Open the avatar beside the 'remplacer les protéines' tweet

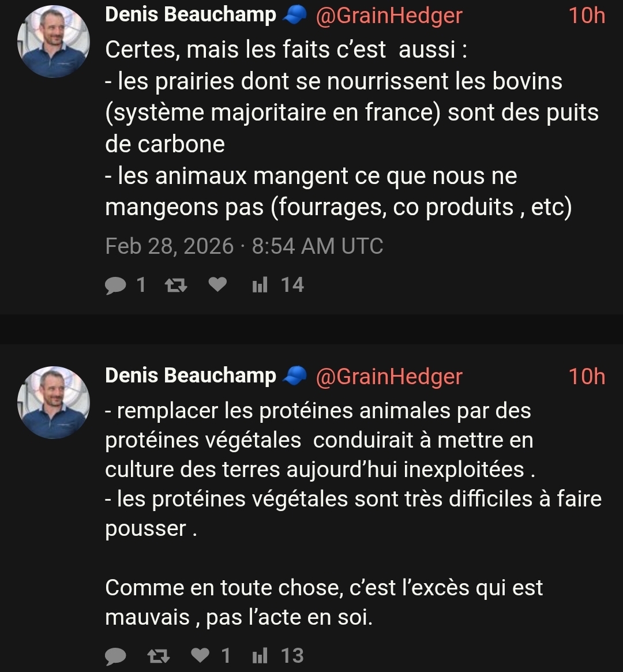click(x=54, y=401)
